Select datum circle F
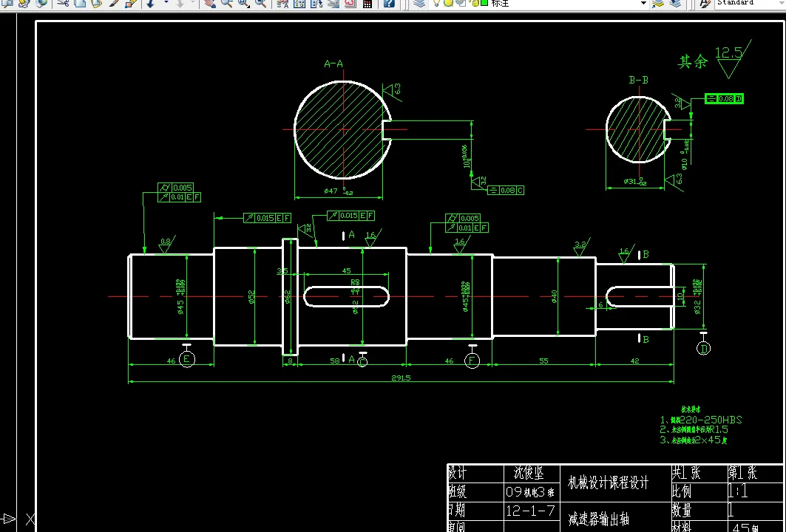The height and width of the screenshot is (532, 786). click(x=472, y=360)
